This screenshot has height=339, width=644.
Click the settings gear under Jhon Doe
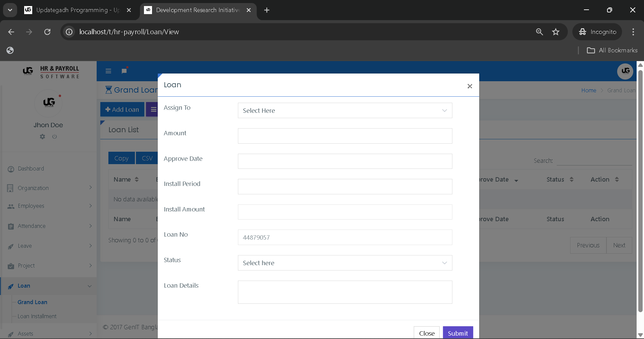pos(42,137)
